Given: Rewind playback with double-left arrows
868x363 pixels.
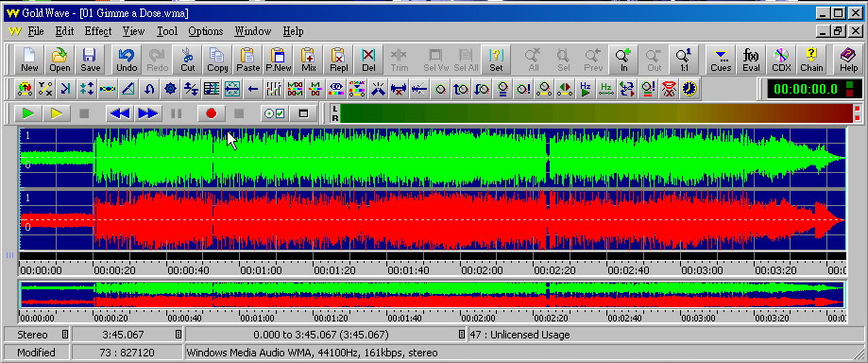Looking at the screenshot, I should (x=120, y=113).
